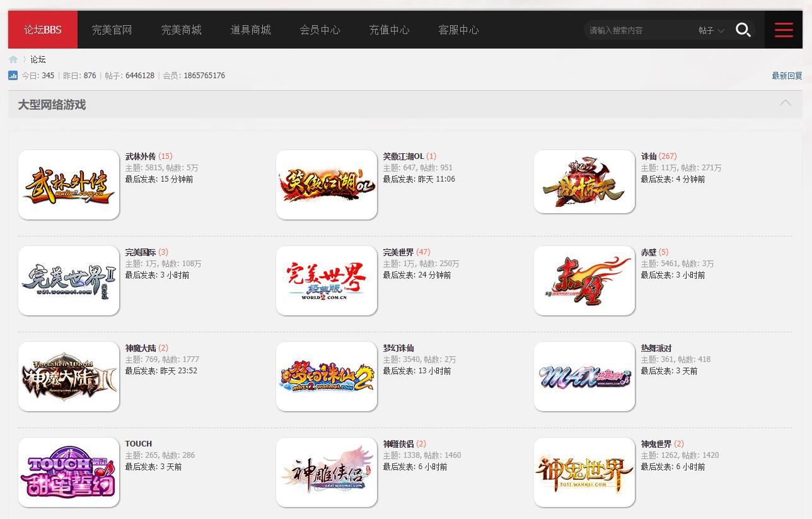The image size is (812, 519).
Task: Open the 武林外传 game logo
Action: (69, 185)
